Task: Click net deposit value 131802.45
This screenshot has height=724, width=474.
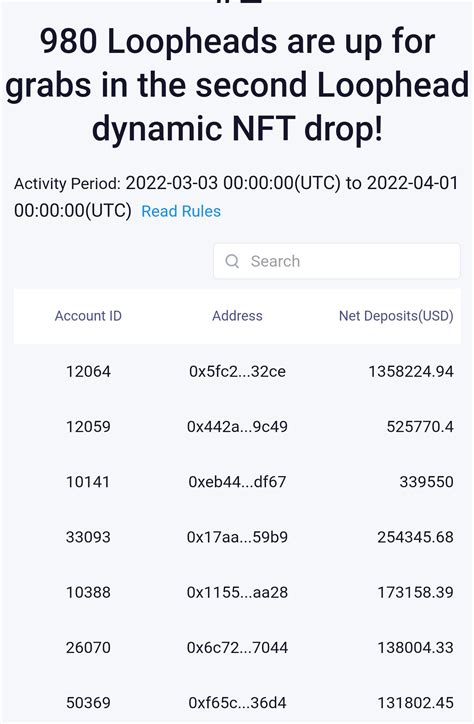Action: tap(415, 703)
